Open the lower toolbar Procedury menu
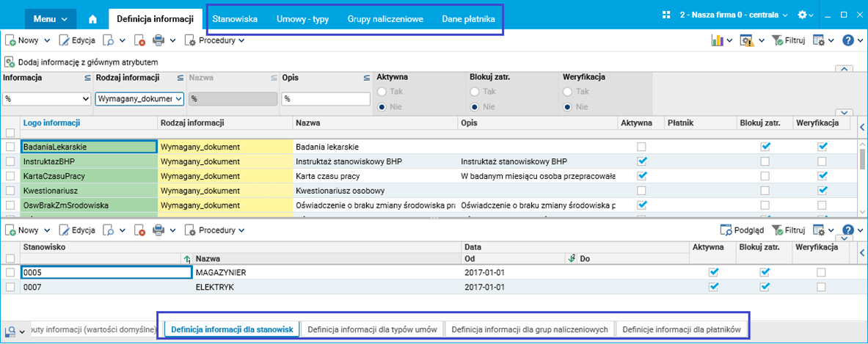The image size is (868, 344). [x=215, y=230]
